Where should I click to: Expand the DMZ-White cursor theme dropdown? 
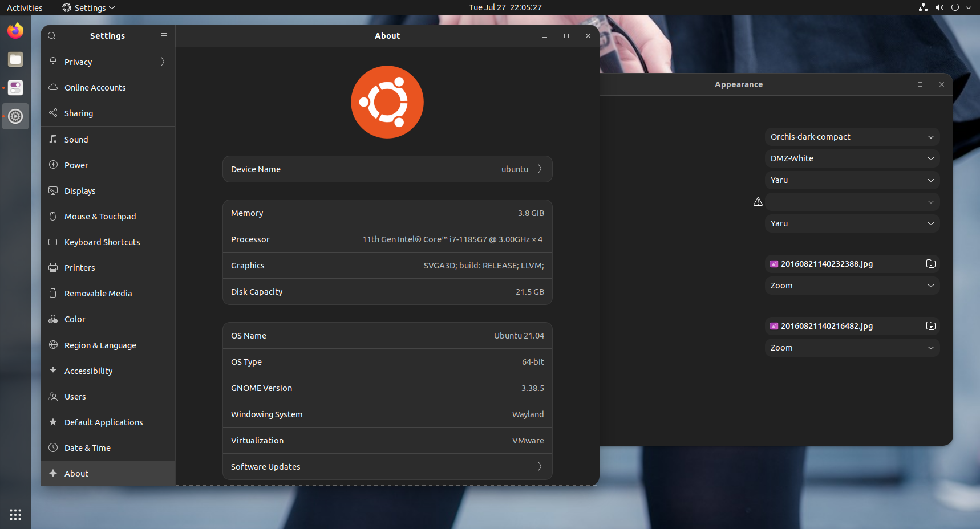pos(852,158)
